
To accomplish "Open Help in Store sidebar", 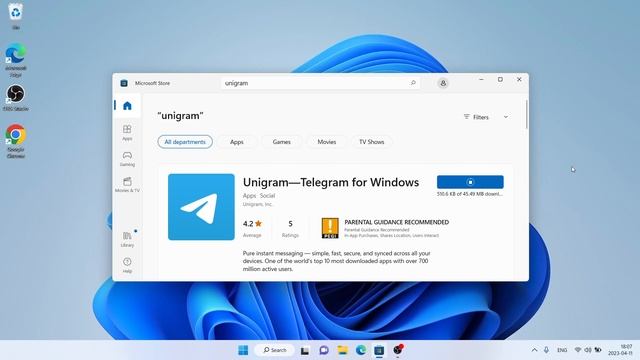I will tap(127, 265).
